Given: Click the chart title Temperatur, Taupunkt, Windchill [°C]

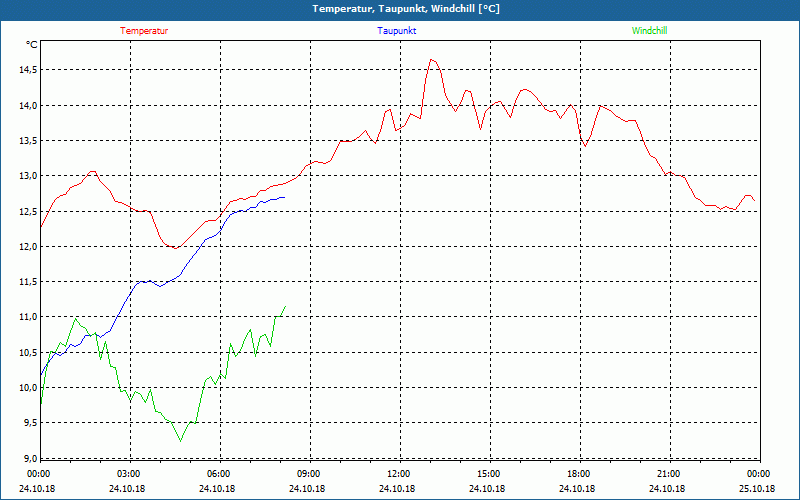Looking at the screenshot, I should pos(406,9).
